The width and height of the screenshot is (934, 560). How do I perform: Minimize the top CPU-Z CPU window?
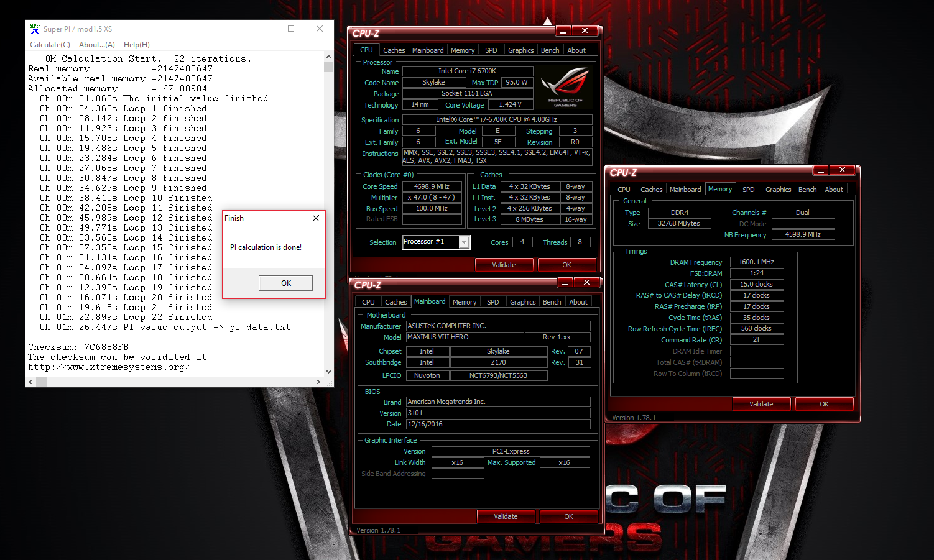tap(563, 31)
